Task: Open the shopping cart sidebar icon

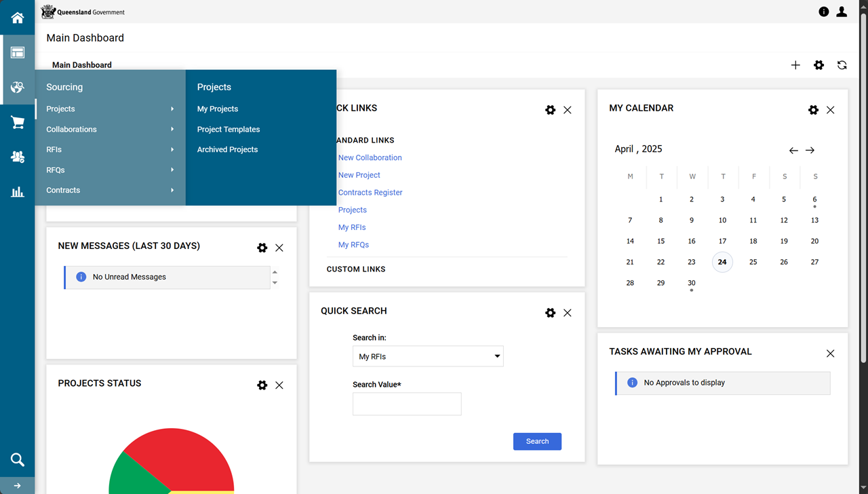Action: (17, 122)
